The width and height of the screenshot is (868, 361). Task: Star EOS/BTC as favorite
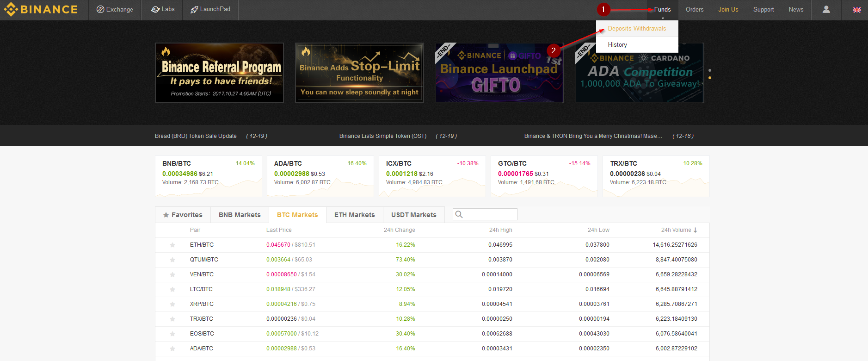coord(172,334)
